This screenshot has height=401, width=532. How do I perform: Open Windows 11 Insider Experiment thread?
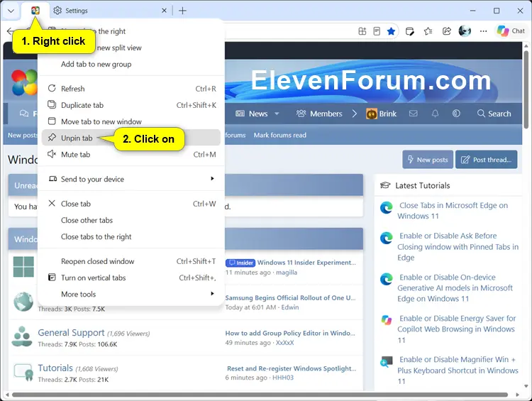(x=306, y=263)
